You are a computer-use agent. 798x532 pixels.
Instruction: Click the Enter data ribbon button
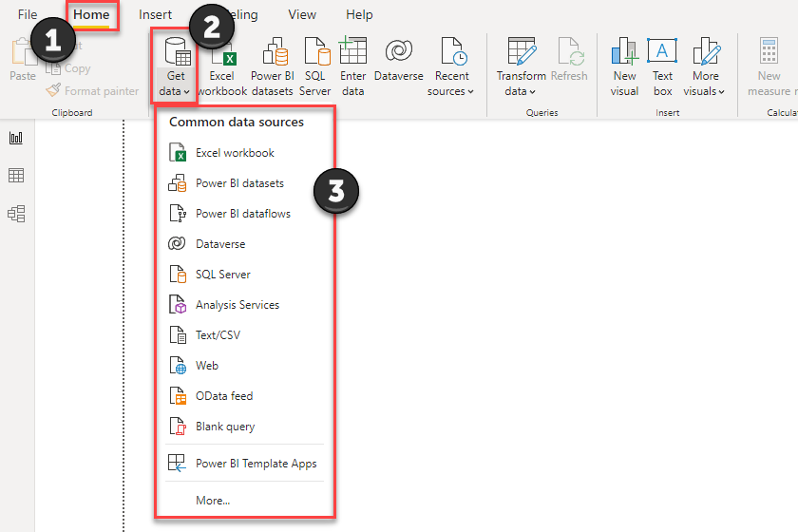click(x=352, y=66)
